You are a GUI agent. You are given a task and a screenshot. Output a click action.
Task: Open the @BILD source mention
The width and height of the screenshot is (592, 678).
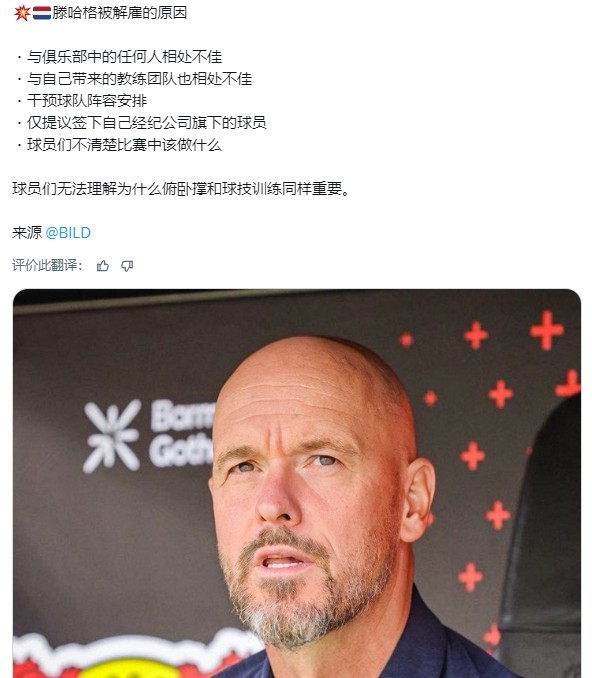click(x=68, y=233)
